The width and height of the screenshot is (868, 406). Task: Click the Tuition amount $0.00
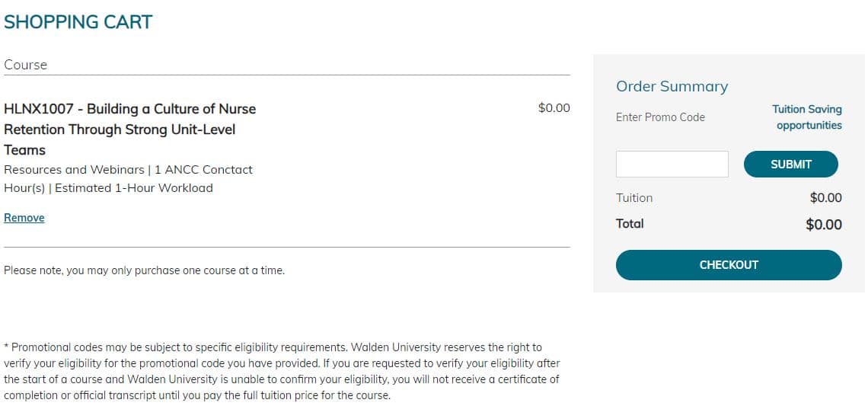point(825,198)
